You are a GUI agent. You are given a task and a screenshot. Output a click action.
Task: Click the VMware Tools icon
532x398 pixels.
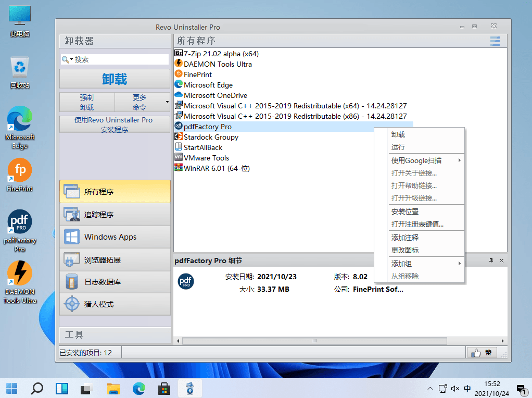click(179, 157)
